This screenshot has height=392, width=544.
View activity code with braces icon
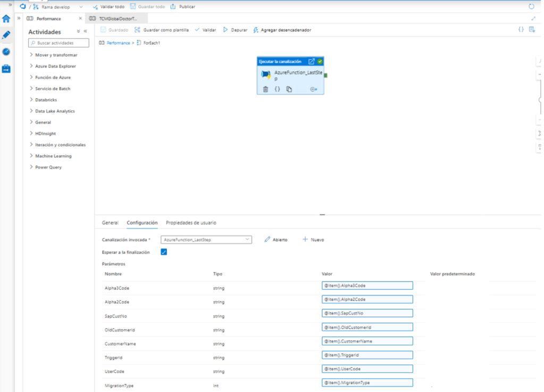pyautogui.click(x=277, y=89)
